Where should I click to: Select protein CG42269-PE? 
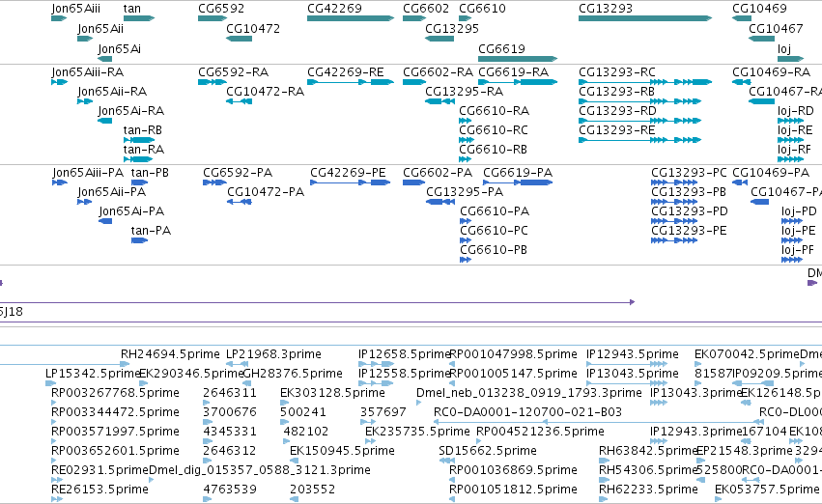pos(351,182)
